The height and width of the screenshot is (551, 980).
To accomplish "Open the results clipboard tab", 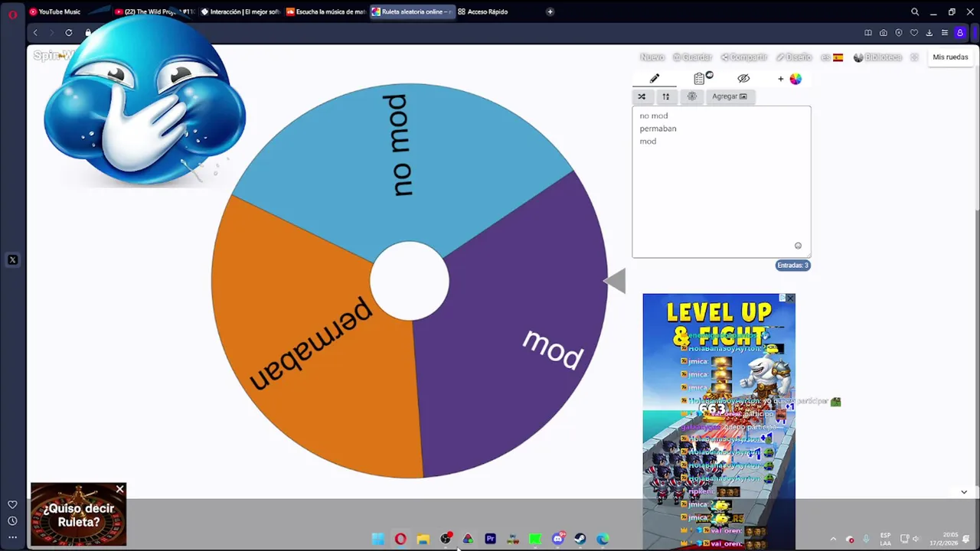I will pos(699,79).
